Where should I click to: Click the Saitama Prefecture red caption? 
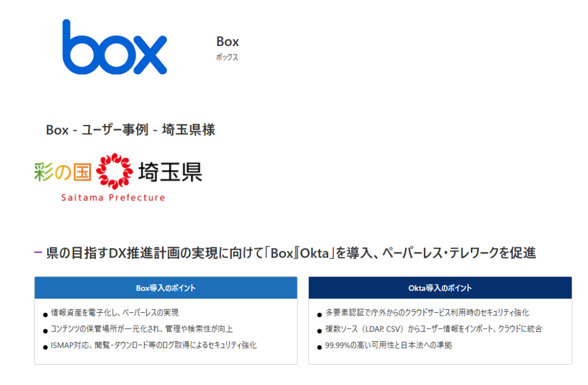(113, 197)
